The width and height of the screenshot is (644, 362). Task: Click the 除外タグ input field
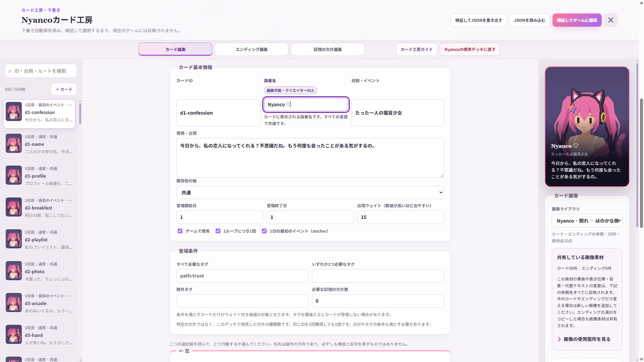(x=242, y=301)
